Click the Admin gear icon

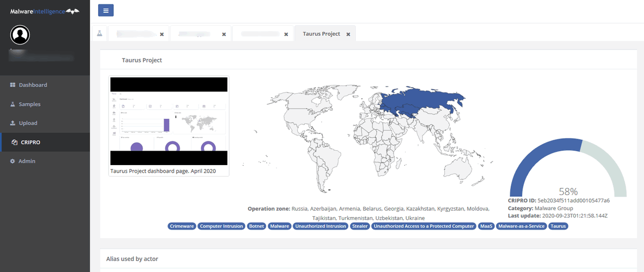click(13, 161)
